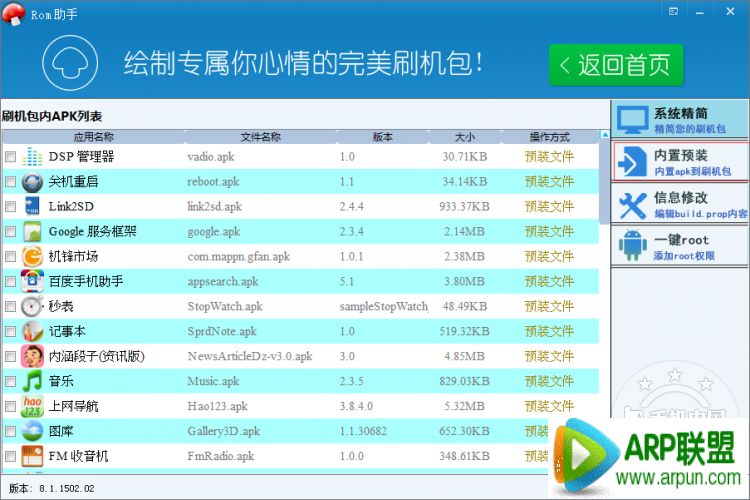
Task: Click the Google 服务框架 Android icon
Action: click(32, 232)
